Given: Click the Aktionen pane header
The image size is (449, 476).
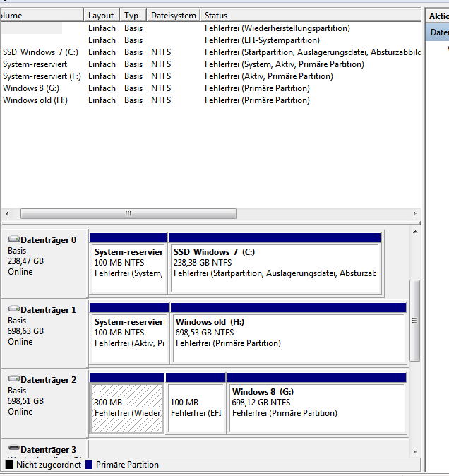Looking at the screenshot, I should point(438,16).
